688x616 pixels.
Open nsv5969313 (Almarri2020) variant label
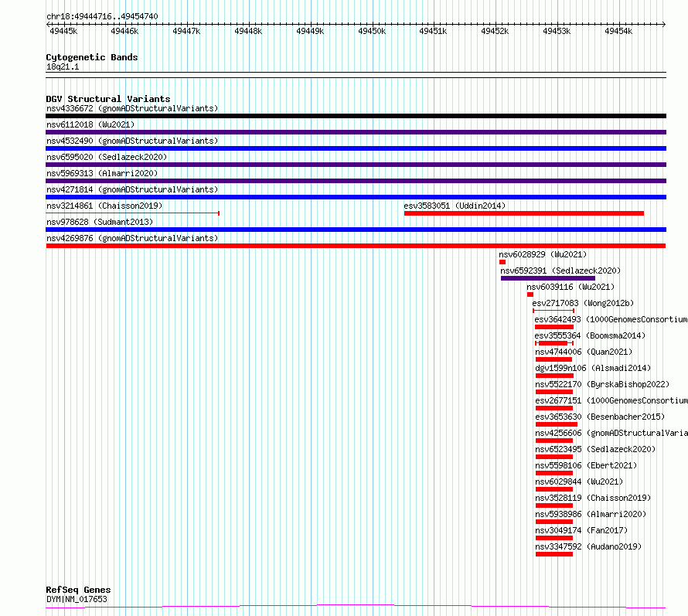102,173
